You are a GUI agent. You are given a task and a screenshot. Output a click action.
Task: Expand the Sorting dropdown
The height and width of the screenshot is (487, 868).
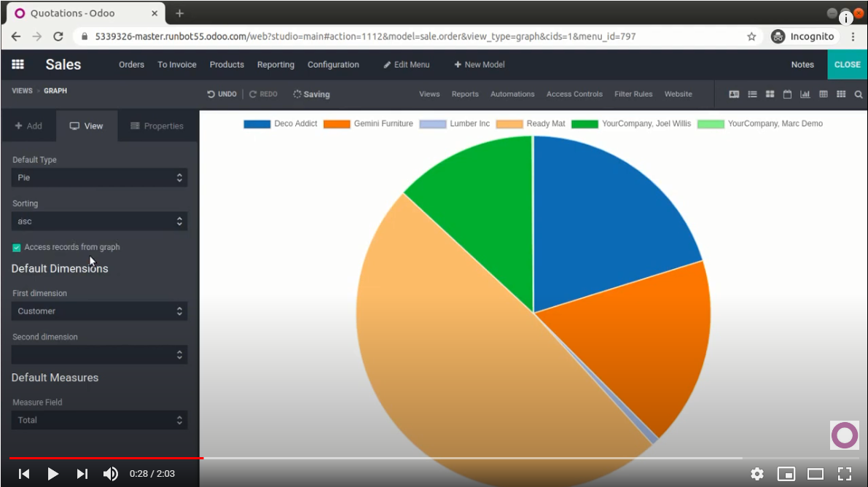point(100,222)
